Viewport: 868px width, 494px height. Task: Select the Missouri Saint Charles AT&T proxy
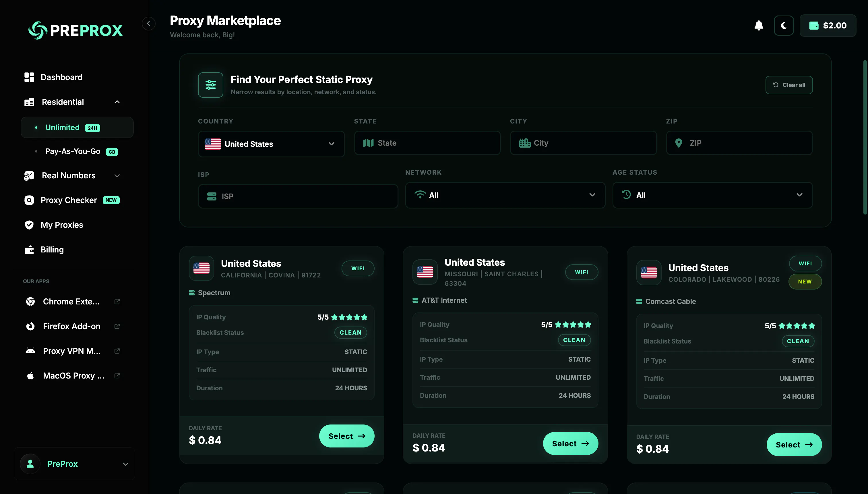pyautogui.click(x=570, y=443)
